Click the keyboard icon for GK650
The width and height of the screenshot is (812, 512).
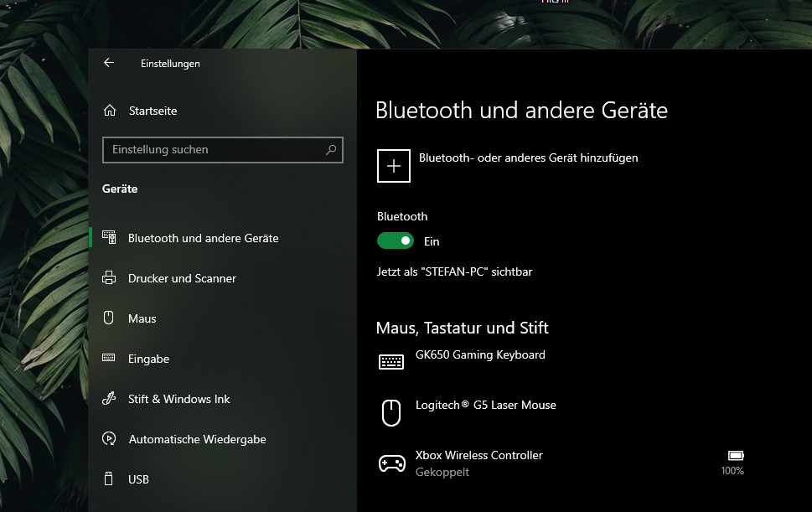(391, 361)
